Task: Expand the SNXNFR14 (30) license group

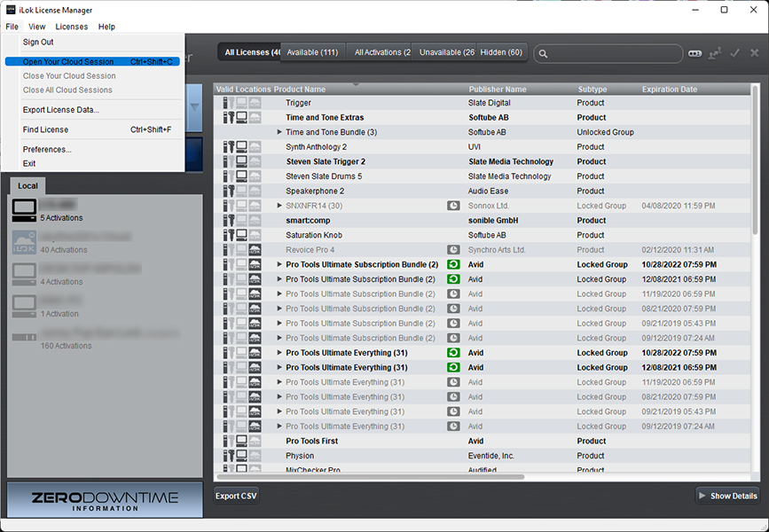Action: pyautogui.click(x=279, y=206)
